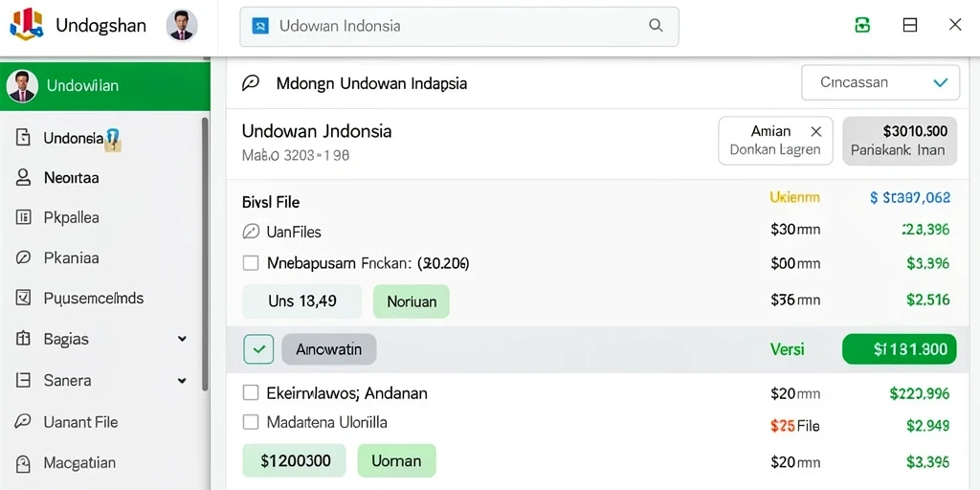Click the Uns 13,49 button
Screen dimensions: 980x490
point(301,301)
